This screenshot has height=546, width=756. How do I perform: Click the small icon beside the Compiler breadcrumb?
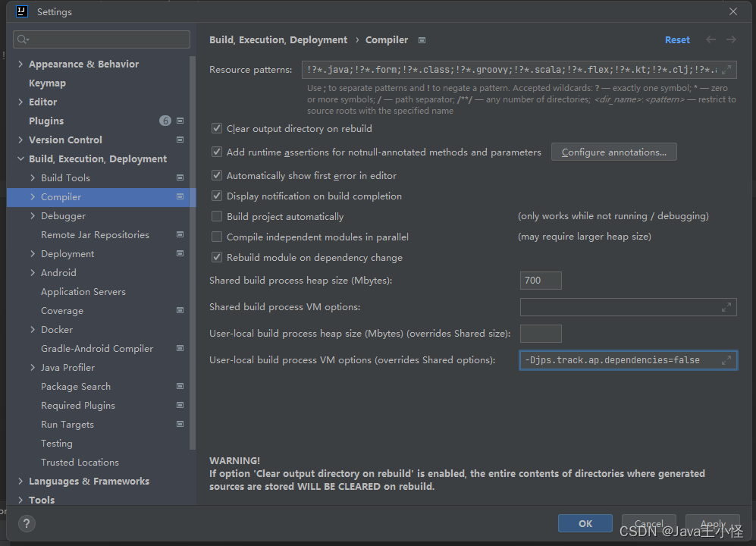(422, 39)
